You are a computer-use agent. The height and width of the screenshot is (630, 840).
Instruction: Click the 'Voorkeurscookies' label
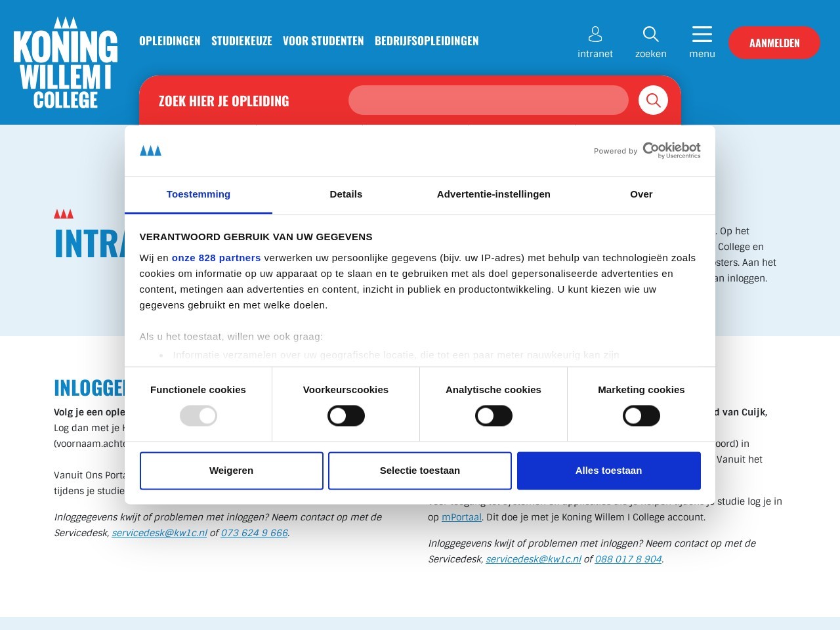346,390
